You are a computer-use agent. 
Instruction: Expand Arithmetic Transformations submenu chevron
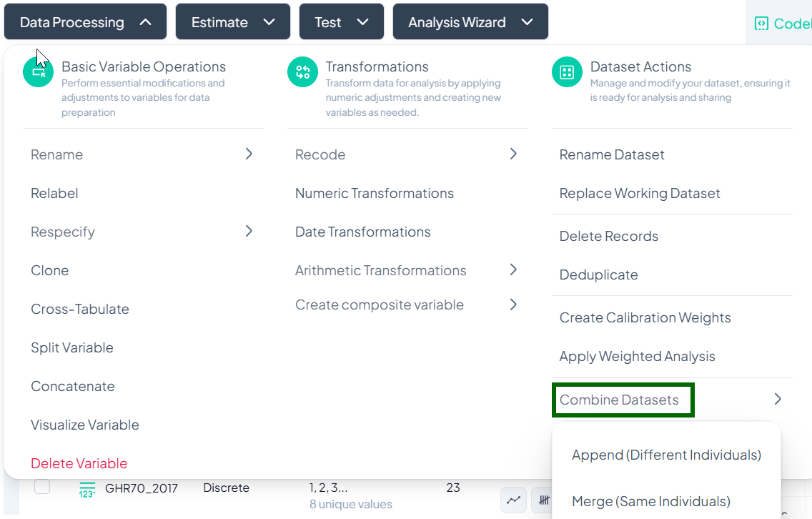point(513,270)
